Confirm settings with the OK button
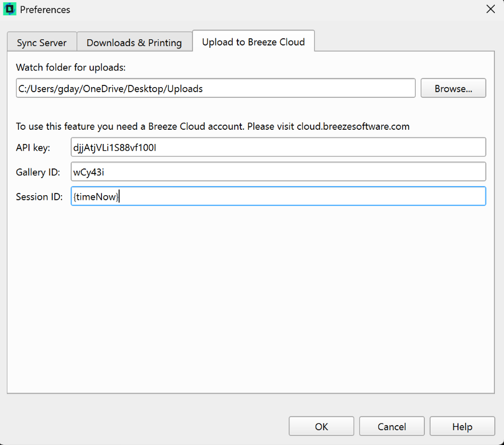 321,426
